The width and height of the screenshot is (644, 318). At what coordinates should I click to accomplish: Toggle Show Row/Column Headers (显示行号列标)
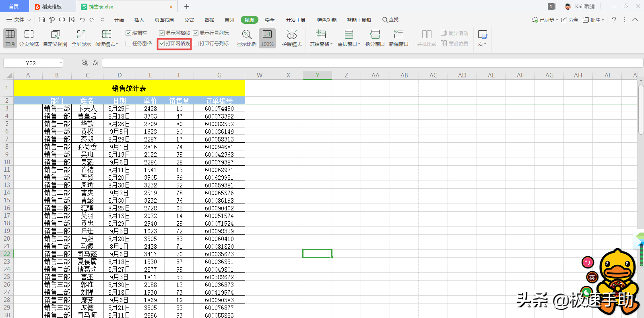196,33
